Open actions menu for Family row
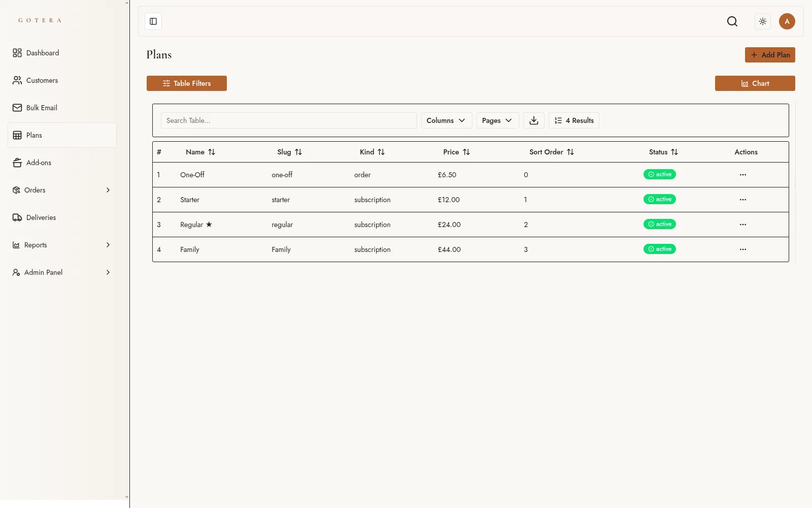Image resolution: width=812 pixels, height=508 pixels. (743, 249)
